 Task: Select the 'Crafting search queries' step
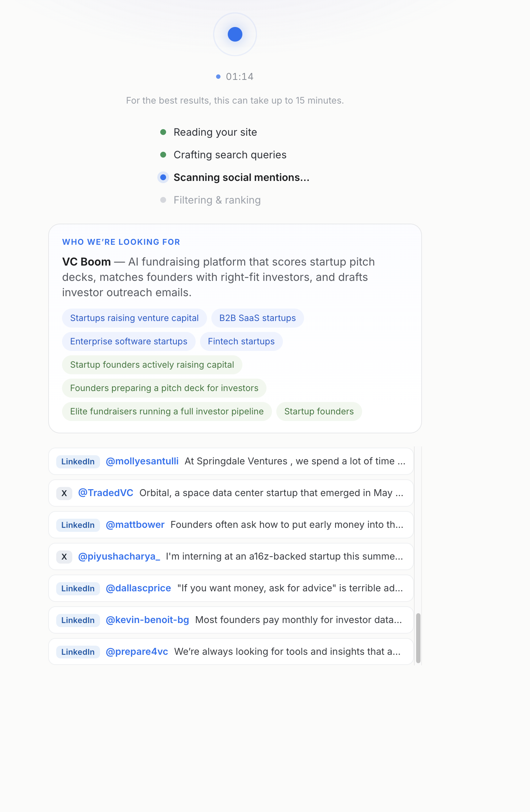pyautogui.click(x=230, y=155)
